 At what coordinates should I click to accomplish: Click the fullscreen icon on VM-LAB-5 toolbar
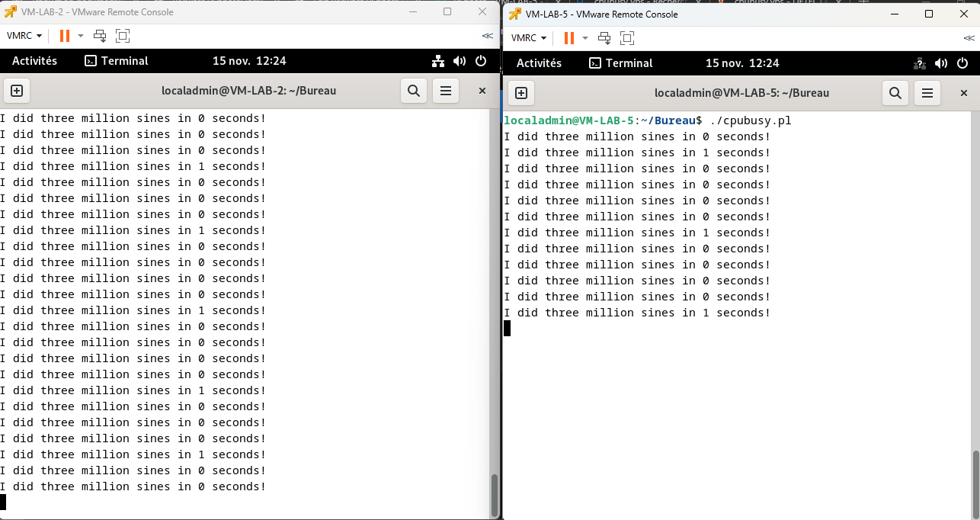(x=627, y=37)
